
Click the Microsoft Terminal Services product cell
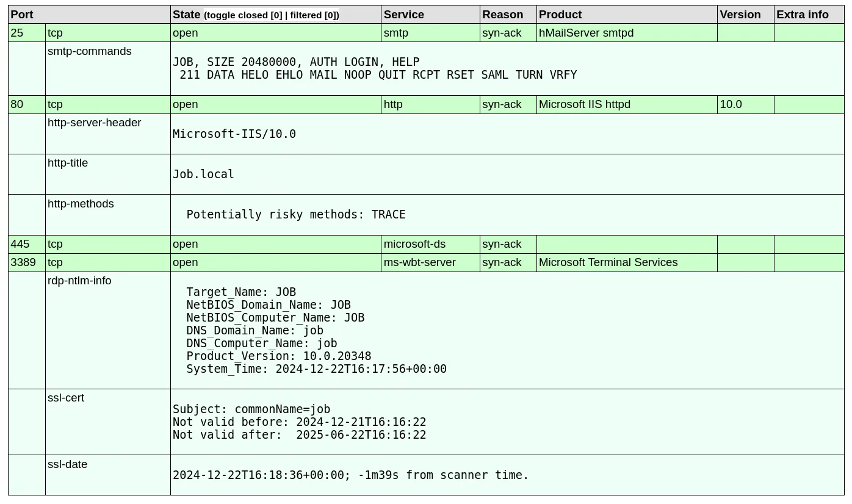(627, 262)
